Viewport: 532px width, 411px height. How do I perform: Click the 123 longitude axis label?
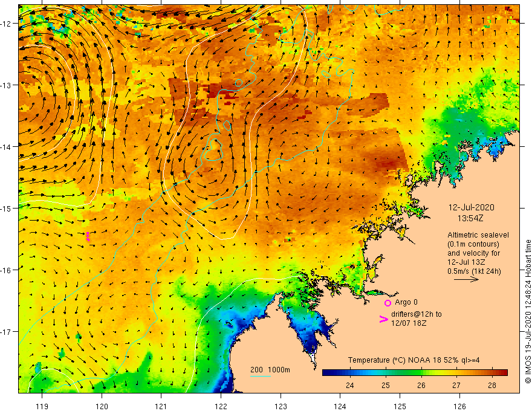click(x=281, y=407)
